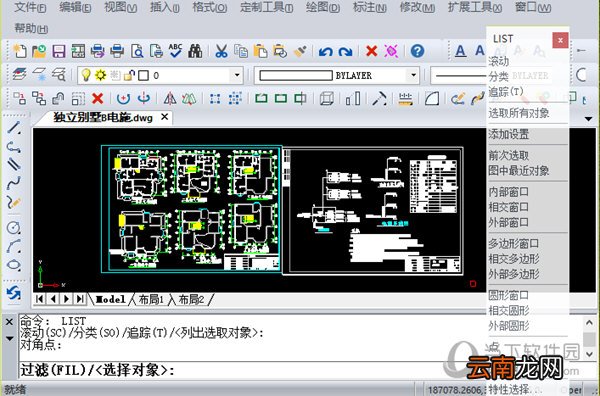Jump to first layout tab arrow
The height and width of the screenshot is (396, 600).
pyautogui.click(x=40, y=299)
